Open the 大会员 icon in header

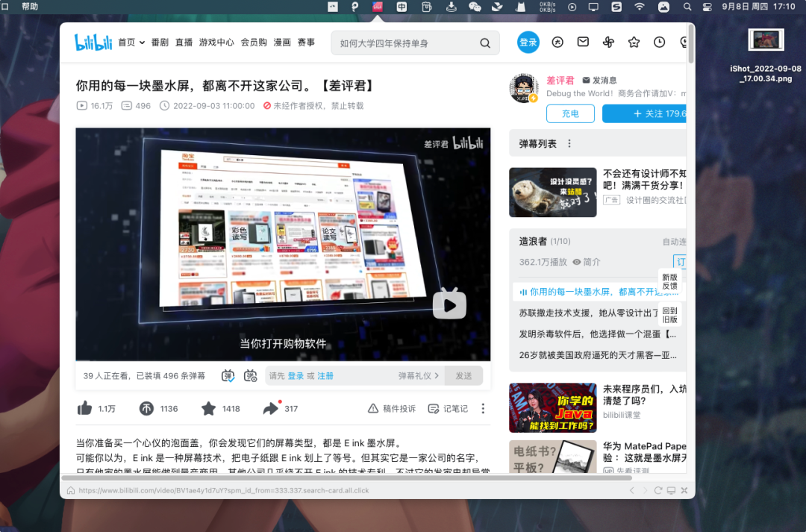[557, 42]
